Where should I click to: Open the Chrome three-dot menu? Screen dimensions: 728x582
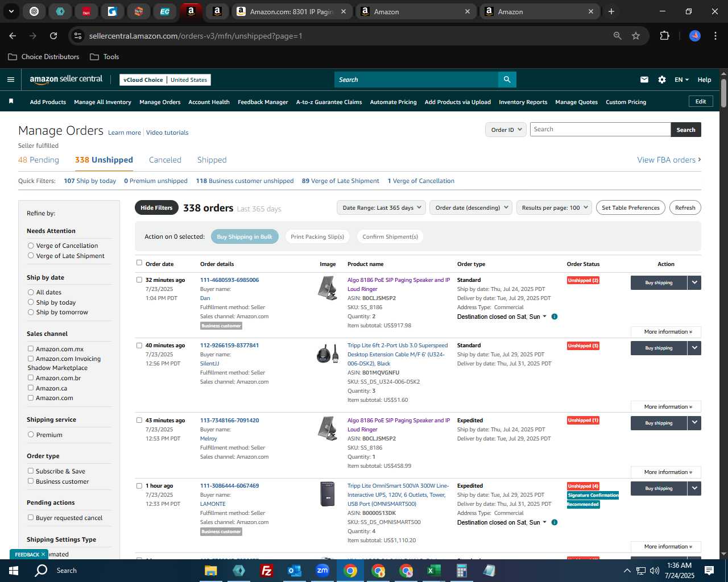coord(714,36)
